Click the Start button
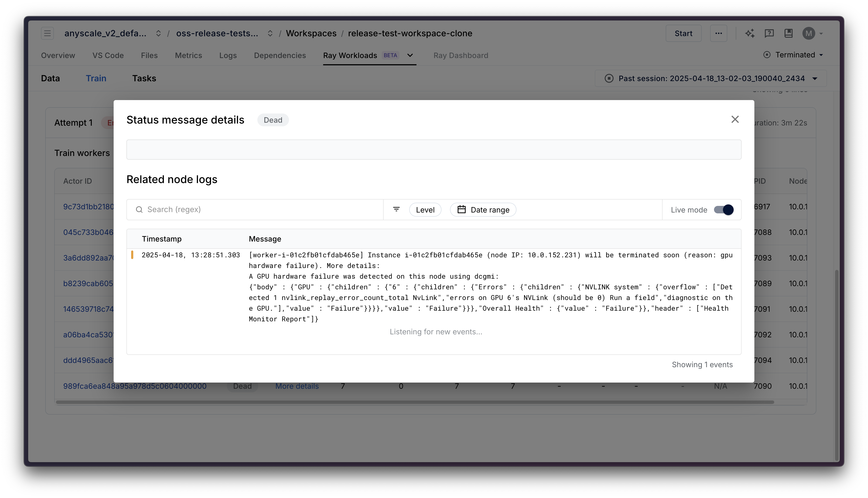 pos(683,33)
